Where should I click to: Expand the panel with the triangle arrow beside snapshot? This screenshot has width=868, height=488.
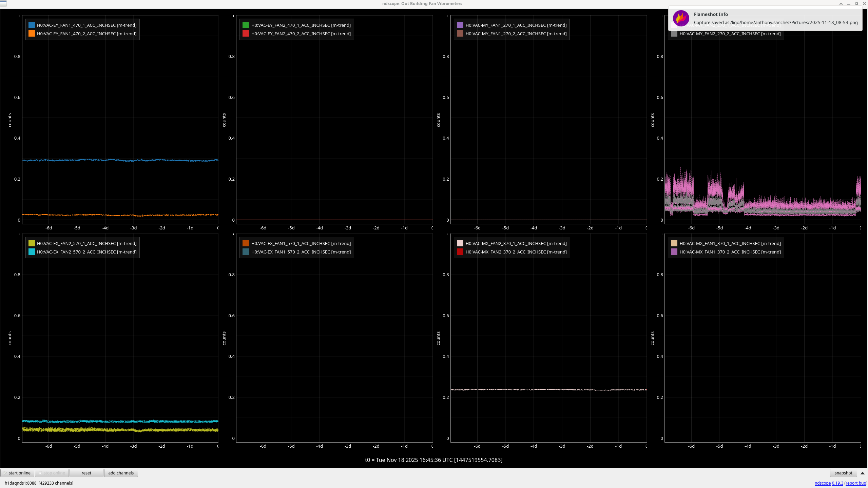862,473
